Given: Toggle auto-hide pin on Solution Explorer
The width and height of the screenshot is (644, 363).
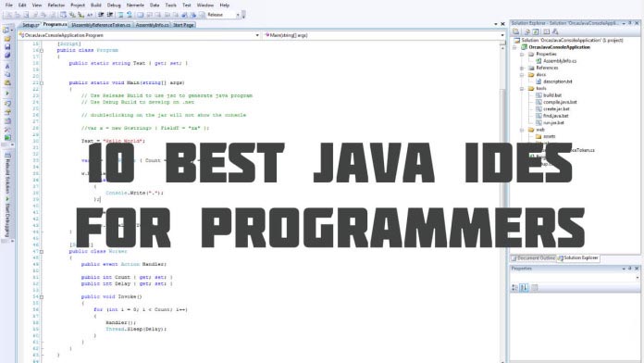Looking at the screenshot, I should tap(629, 23).
